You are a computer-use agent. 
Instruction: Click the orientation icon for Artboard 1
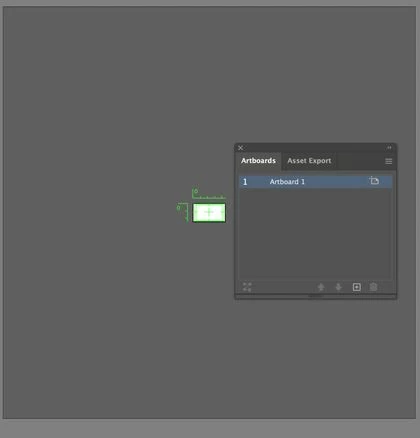click(374, 181)
